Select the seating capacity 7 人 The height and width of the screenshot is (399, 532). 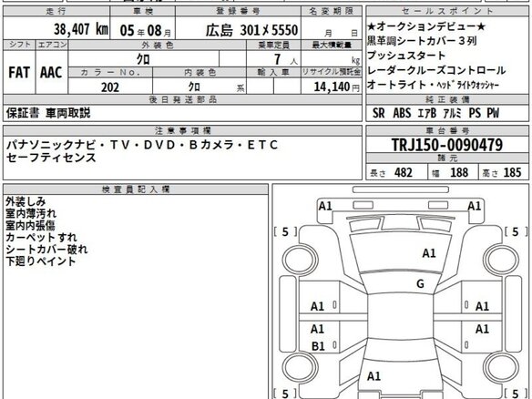(x=285, y=60)
